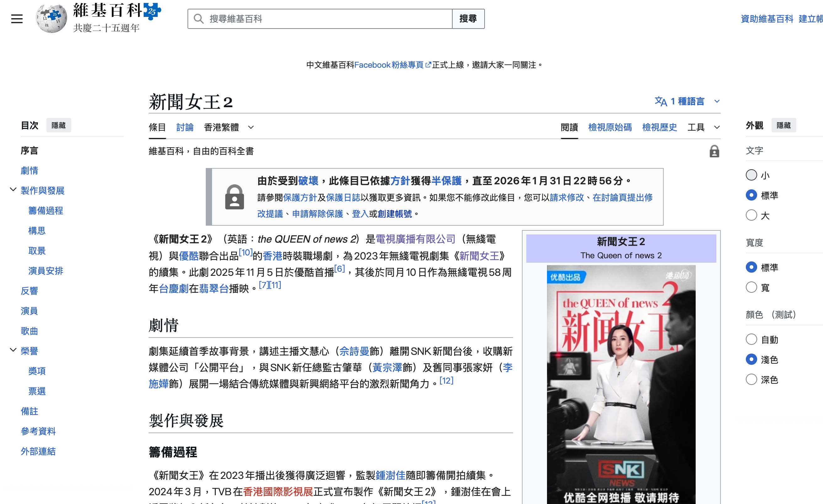Switch to the 討論 tab

coord(185,127)
